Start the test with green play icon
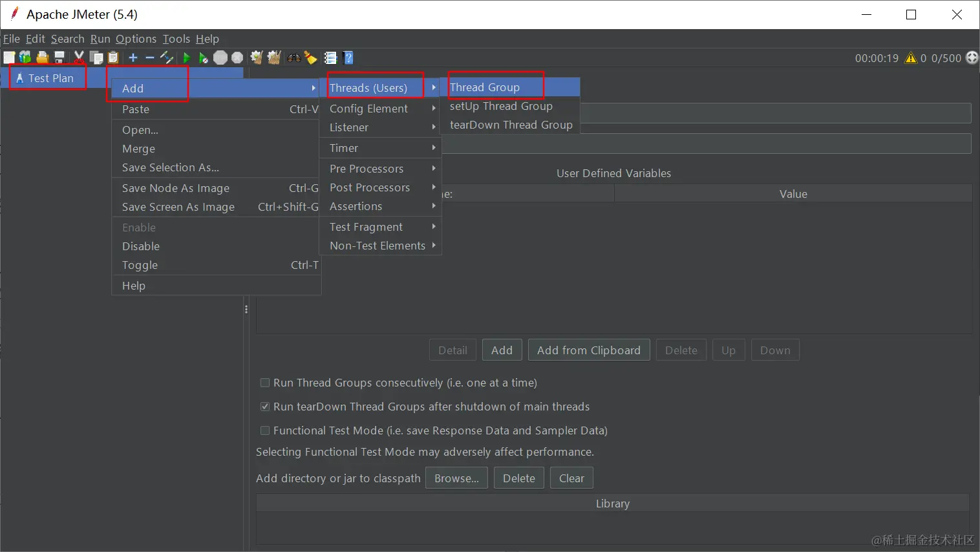 (x=186, y=58)
